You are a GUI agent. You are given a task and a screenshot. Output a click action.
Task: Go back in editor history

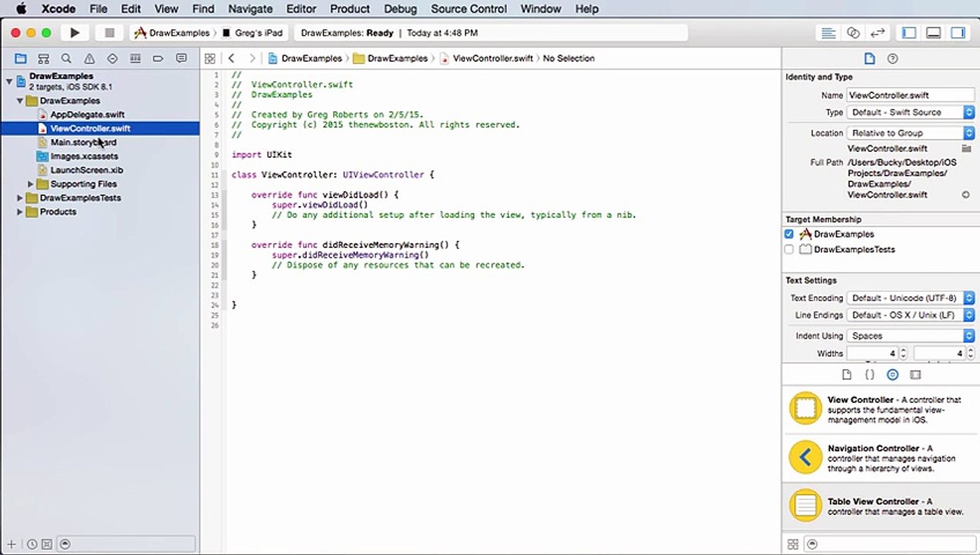click(x=231, y=59)
